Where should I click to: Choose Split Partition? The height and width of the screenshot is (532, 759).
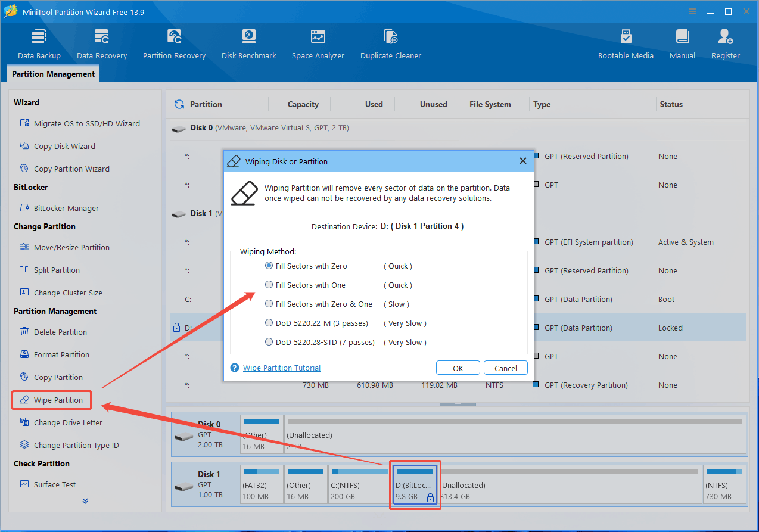49,270
